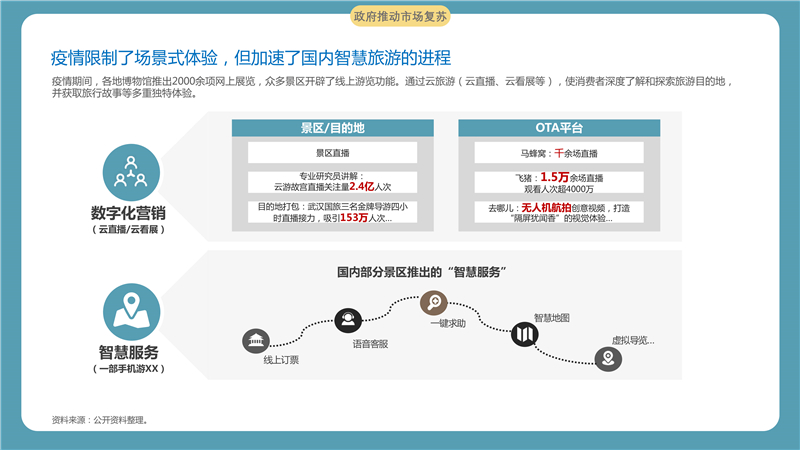Image resolution: width=800 pixels, height=450 pixels.
Task: Click the paragraph starting 疫情期间，各地博物馆
Action: [393, 87]
